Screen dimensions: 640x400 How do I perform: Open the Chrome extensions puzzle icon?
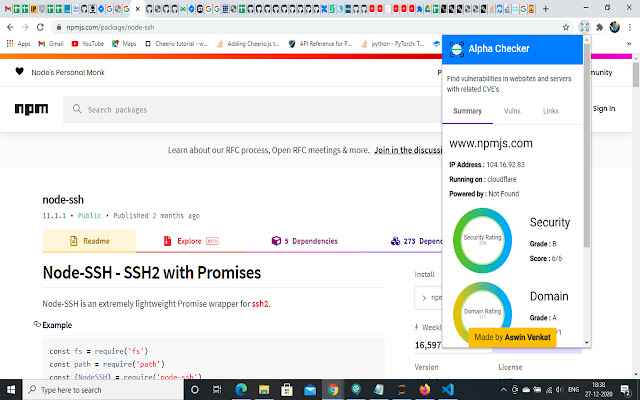(x=600, y=27)
